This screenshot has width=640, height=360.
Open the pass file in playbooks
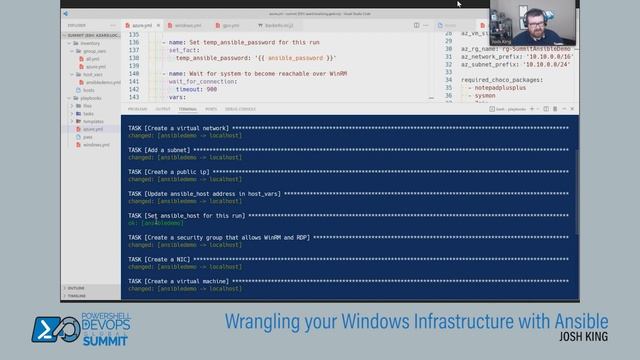tap(88, 137)
